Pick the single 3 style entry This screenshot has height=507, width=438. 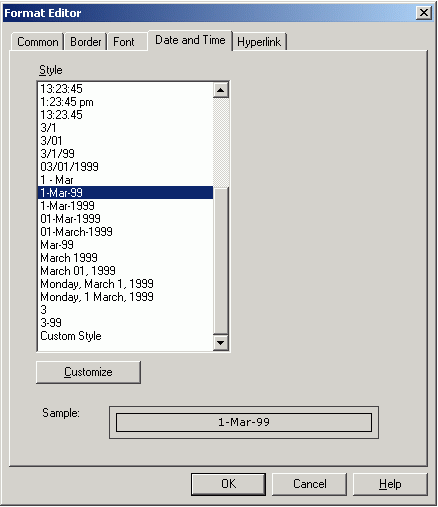point(125,310)
